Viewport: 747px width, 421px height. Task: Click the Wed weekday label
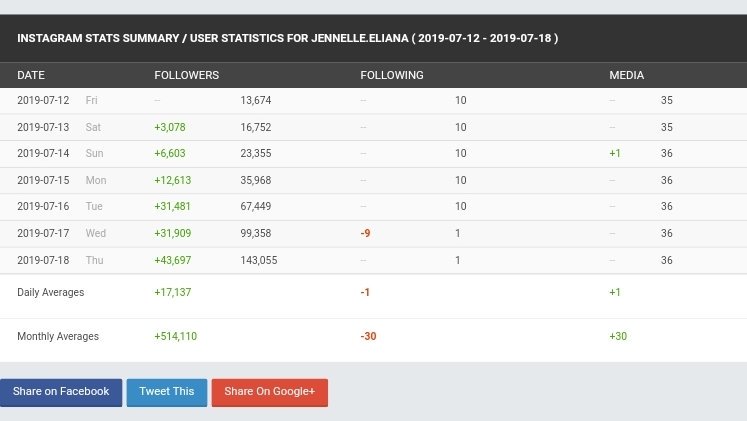(x=96, y=233)
